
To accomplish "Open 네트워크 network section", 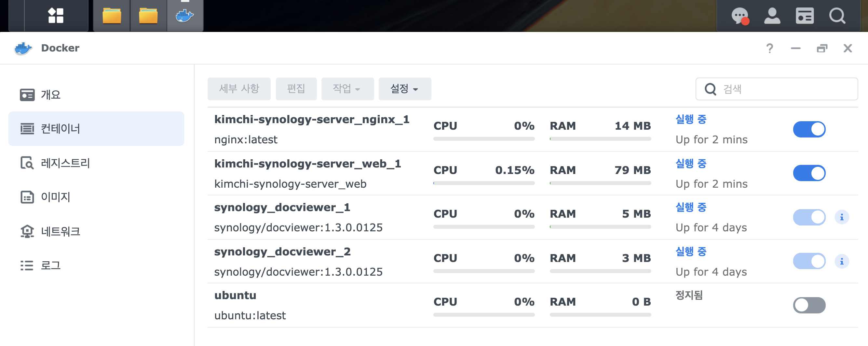I will click(96, 232).
